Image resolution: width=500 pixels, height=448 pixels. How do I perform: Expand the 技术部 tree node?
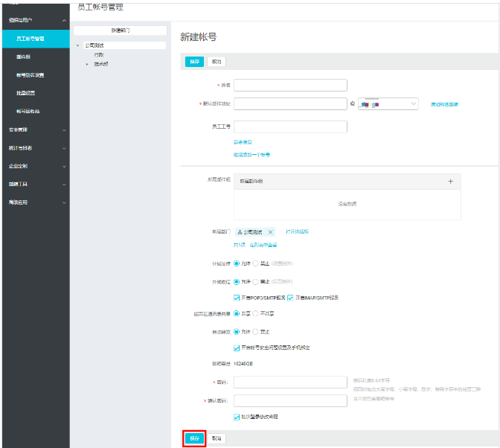86,64
